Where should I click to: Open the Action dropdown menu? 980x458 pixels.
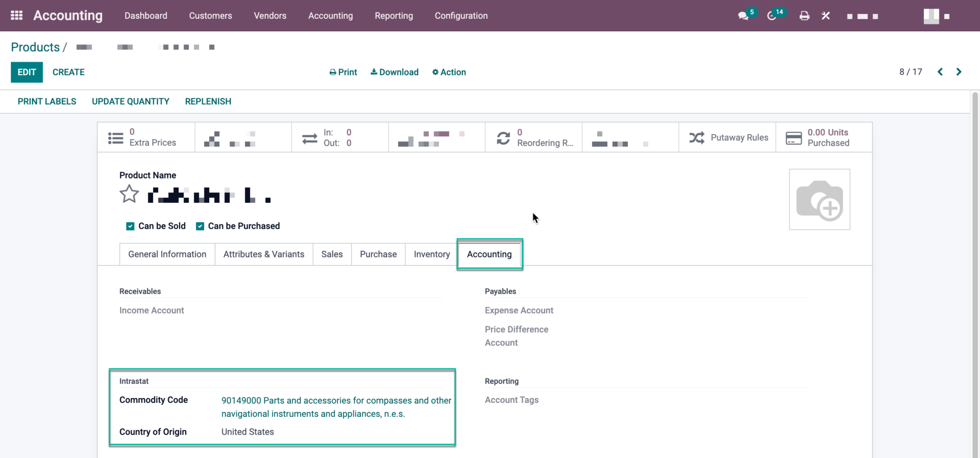click(448, 72)
